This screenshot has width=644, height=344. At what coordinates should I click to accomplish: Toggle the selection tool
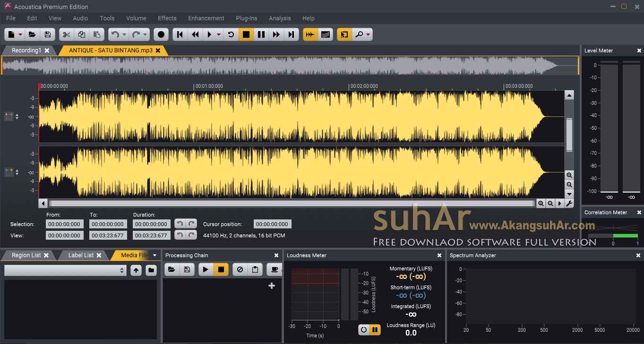[x=344, y=34]
